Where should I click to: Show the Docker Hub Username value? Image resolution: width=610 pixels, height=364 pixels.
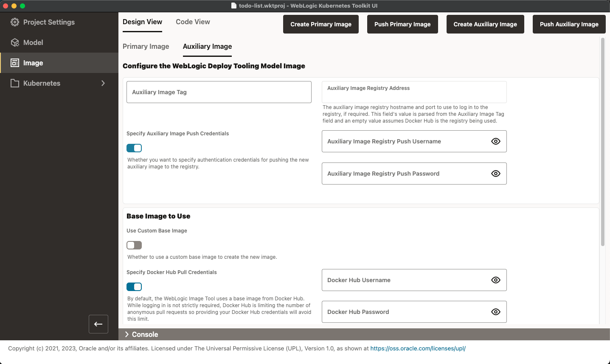tap(496, 280)
